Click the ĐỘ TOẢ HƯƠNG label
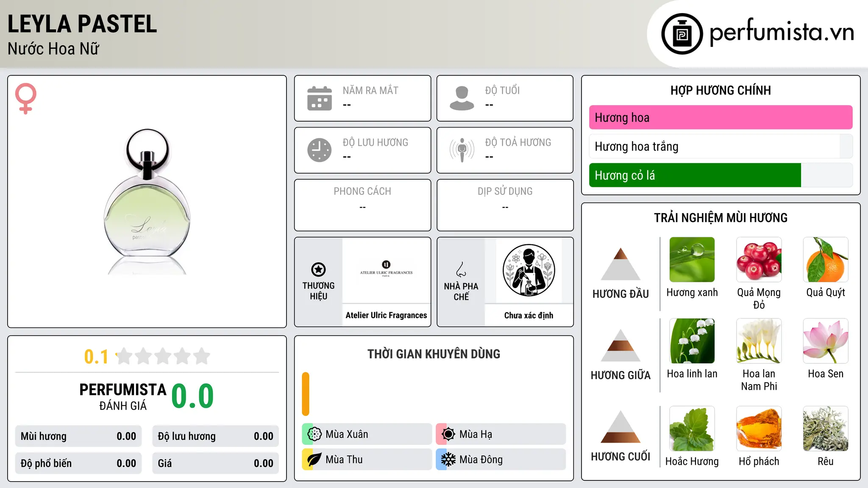Viewport: 868px width, 488px height. click(x=518, y=142)
